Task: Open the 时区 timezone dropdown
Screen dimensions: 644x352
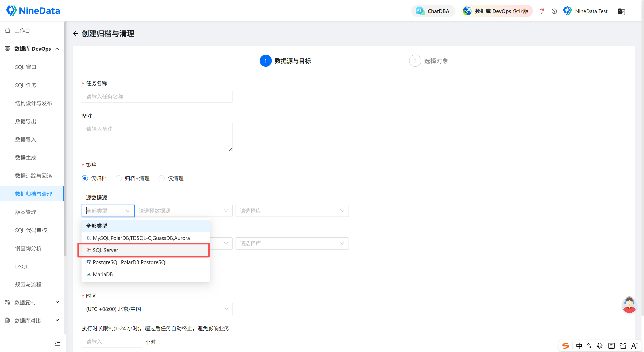Action: click(x=157, y=309)
